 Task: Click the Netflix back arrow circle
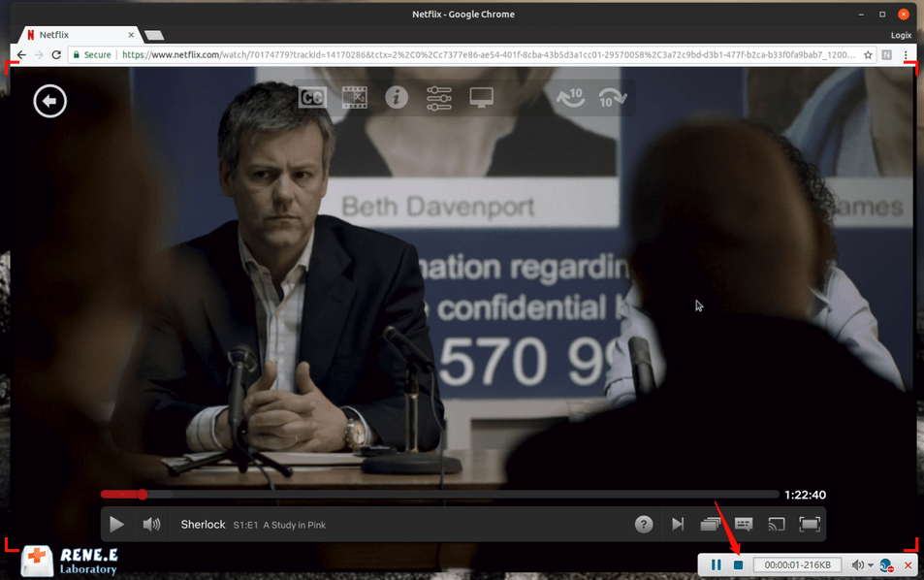tap(50, 101)
